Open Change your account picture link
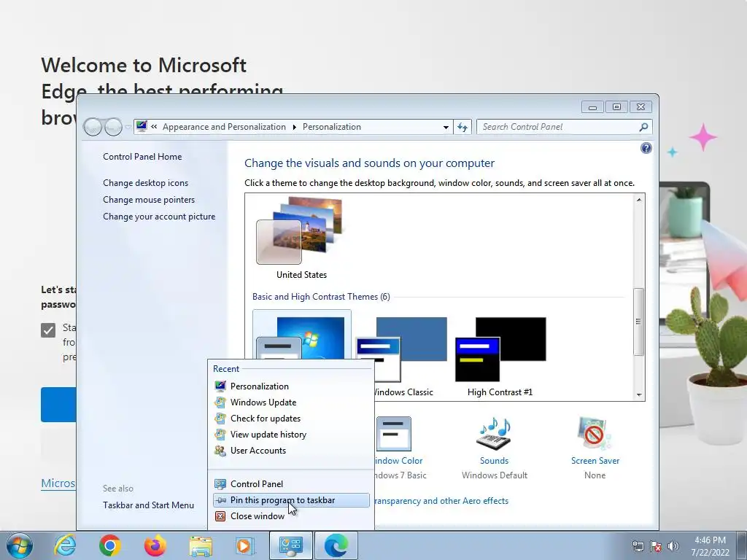Image resolution: width=747 pixels, height=560 pixels. [159, 217]
